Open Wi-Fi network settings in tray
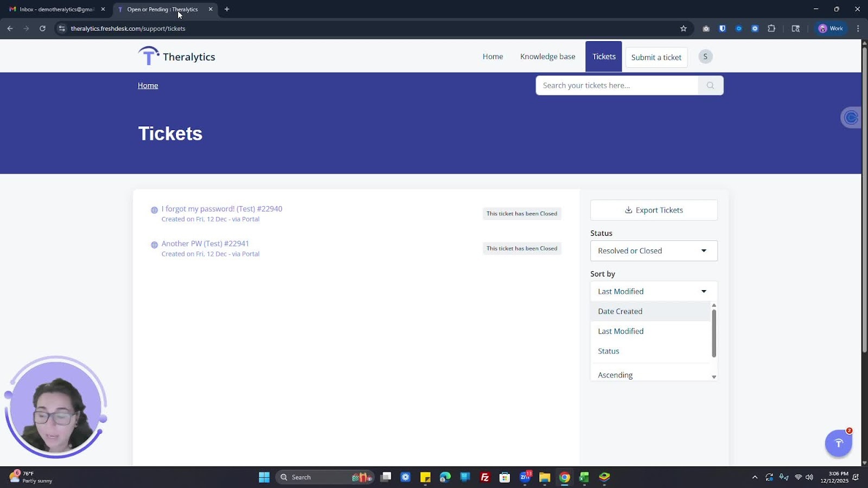868x488 pixels. coord(798,477)
